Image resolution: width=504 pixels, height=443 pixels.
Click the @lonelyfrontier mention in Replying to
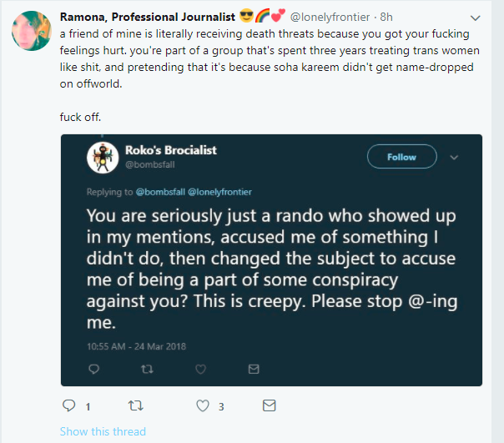point(219,192)
